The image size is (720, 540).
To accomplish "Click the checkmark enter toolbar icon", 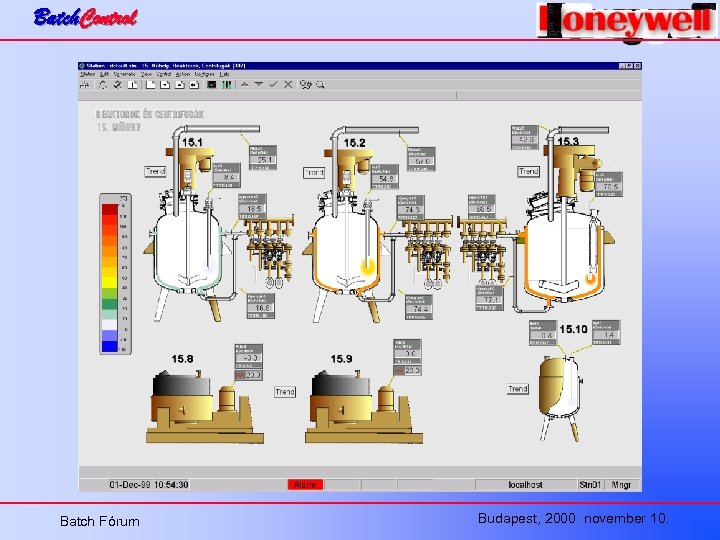I will click(x=274, y=84).
